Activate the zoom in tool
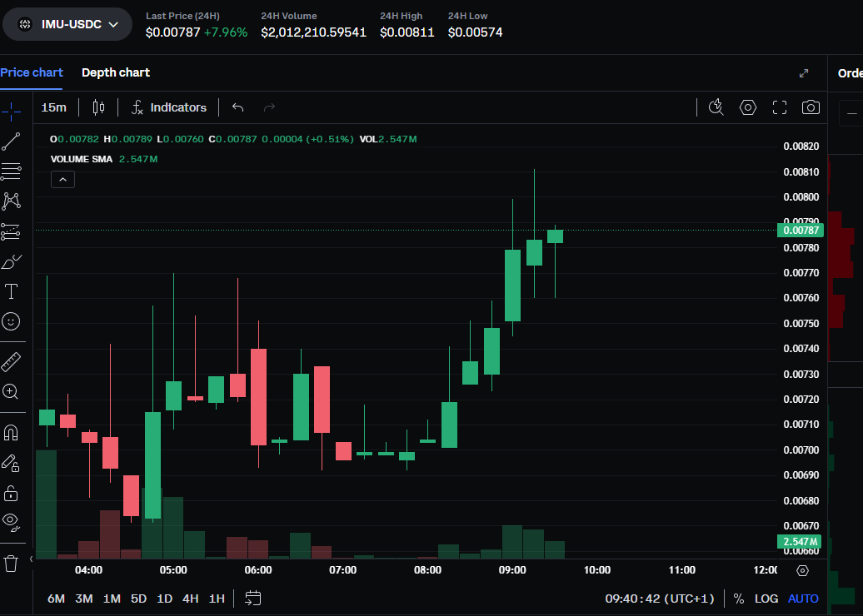This screenshot has width=863, height=616. pyautogui.click(x=11, y=391)
